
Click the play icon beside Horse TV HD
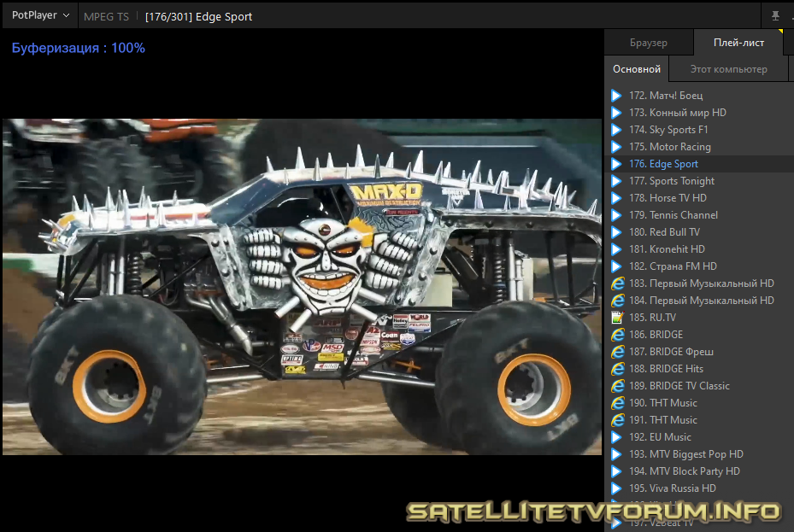click(616, 198)
